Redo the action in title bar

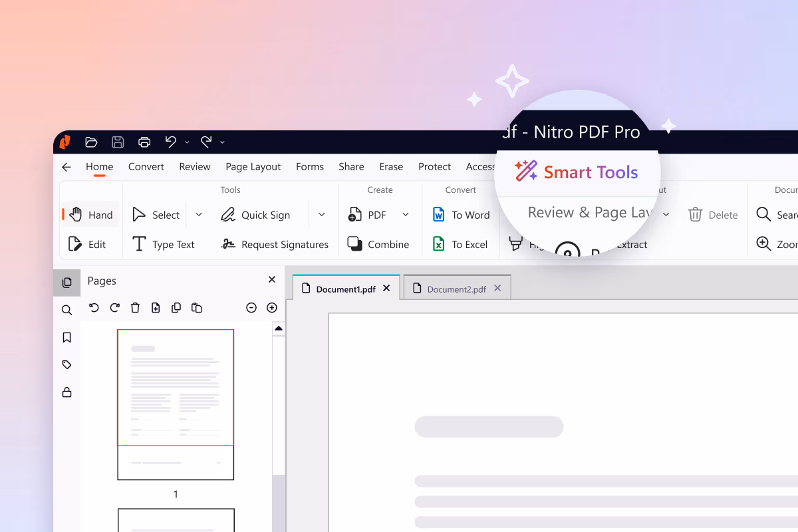point(206,142)
